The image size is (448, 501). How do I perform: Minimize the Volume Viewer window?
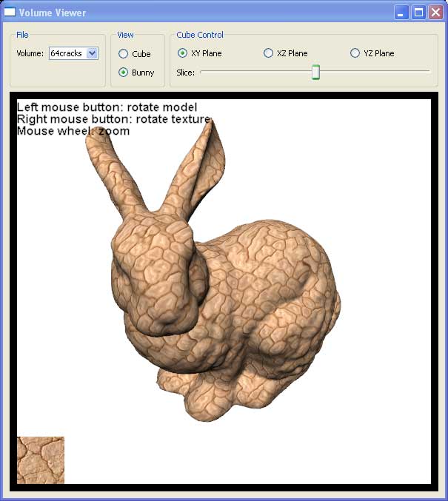[x=401, y=13]
